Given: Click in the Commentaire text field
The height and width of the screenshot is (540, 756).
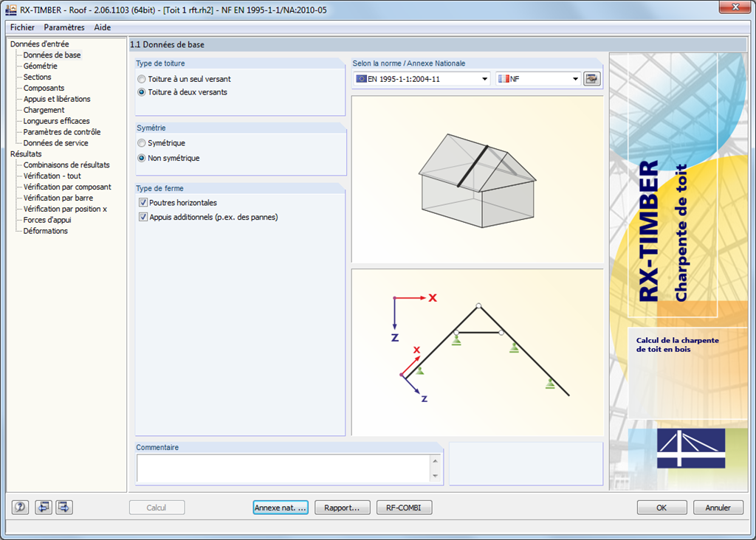Looking at the screenshot, I should coord(283,468).
